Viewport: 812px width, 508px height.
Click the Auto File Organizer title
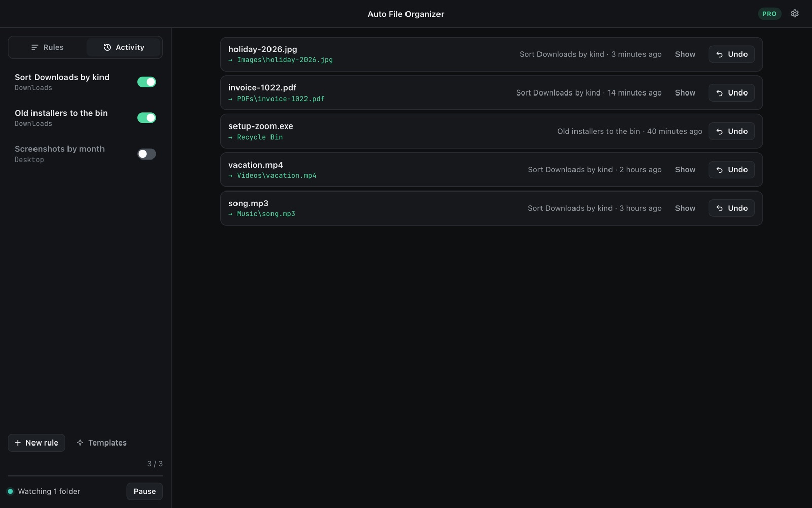coord(406,14)
